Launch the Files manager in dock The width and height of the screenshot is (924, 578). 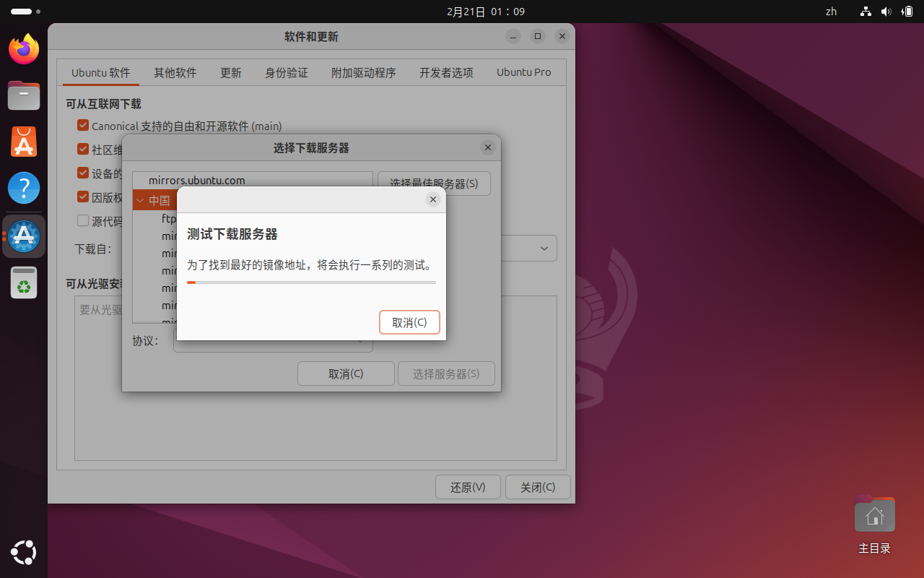(x=24, y=95)
